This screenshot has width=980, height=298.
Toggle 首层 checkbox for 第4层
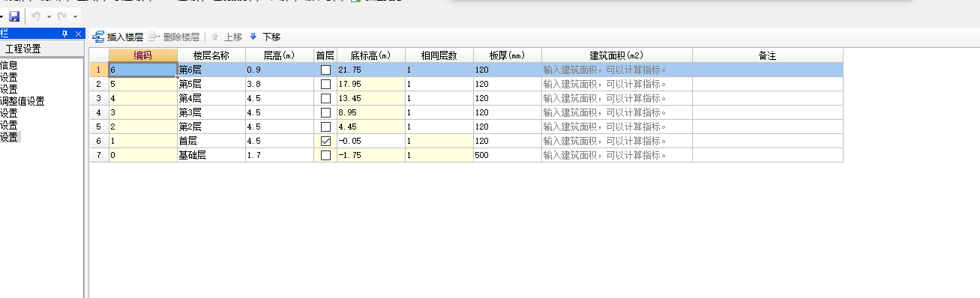(x=325, y=98)
